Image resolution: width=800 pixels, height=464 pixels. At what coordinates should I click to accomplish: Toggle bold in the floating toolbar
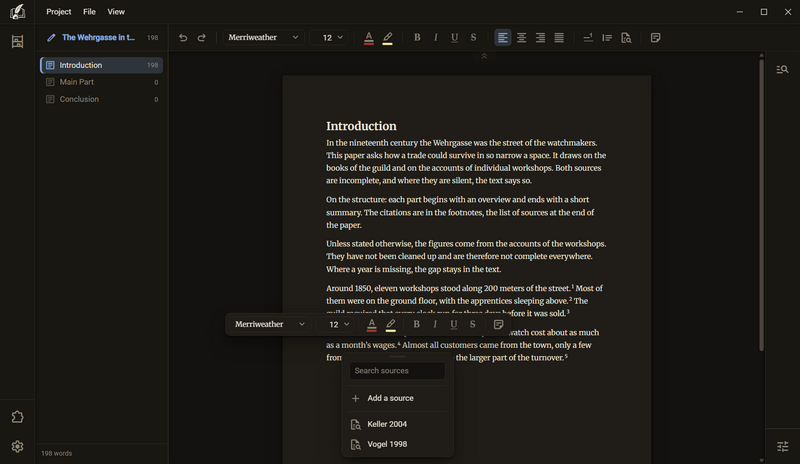click(416, 325)
